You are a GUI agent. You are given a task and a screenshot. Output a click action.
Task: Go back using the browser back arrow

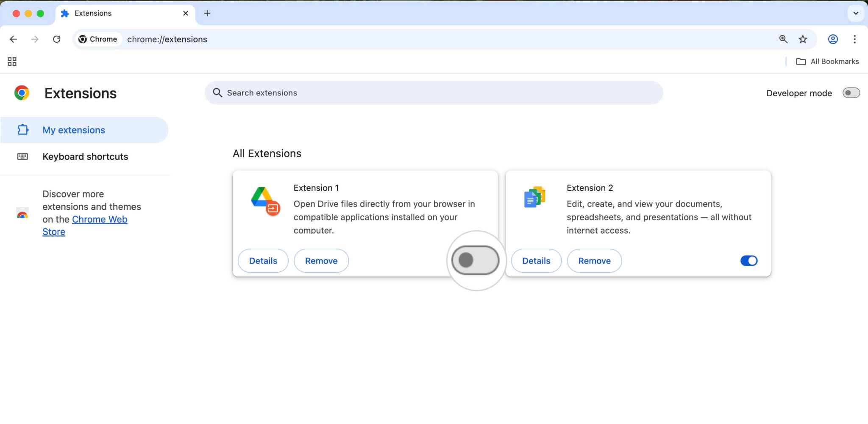pos(14,39)
